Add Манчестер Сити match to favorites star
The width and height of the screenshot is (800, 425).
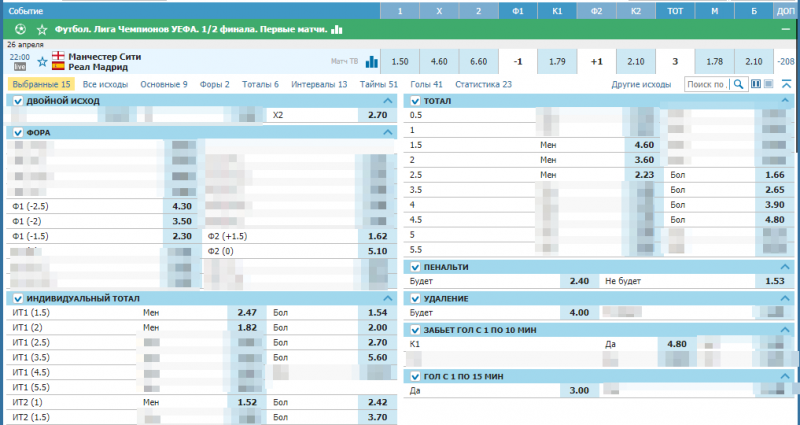[x=42, y=61]
